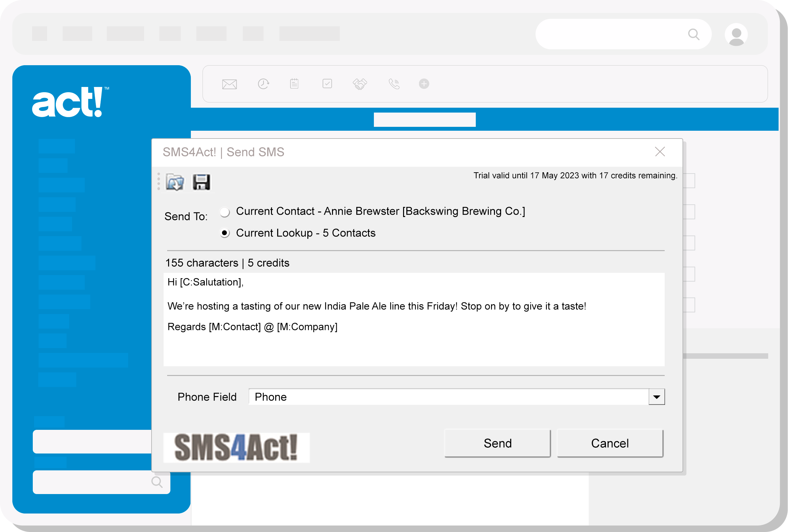The image size is (788, 532).
Task: Click the add/plus icon in toolbar
Action: [424, 84]
